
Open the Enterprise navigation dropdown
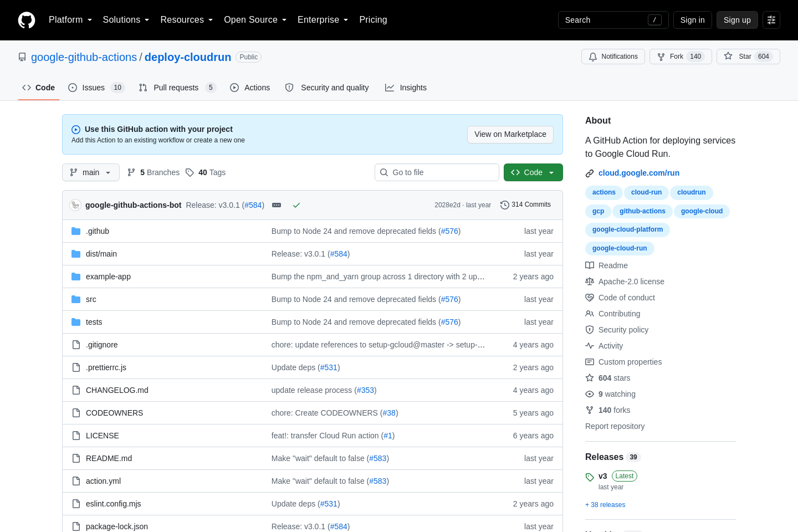coord(323,20)
